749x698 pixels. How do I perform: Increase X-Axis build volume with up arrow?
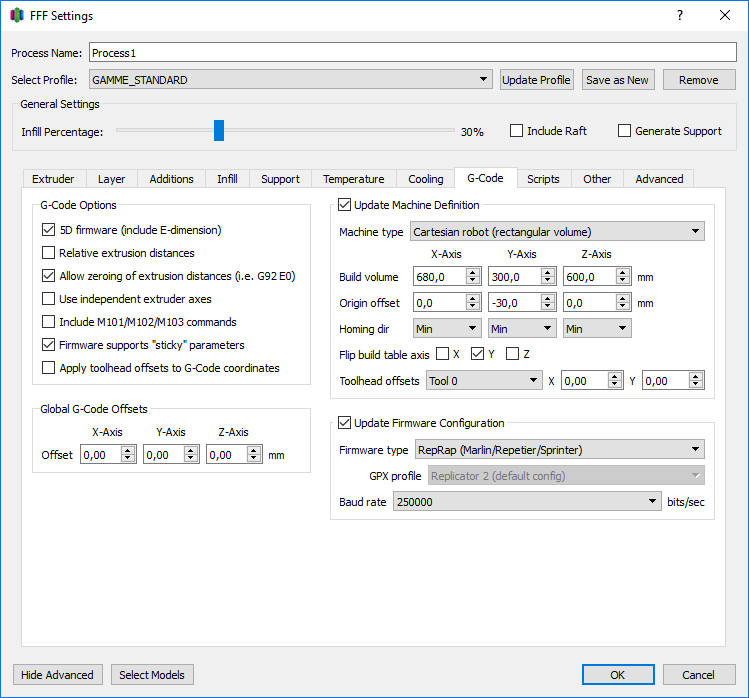tap(473, 272)
